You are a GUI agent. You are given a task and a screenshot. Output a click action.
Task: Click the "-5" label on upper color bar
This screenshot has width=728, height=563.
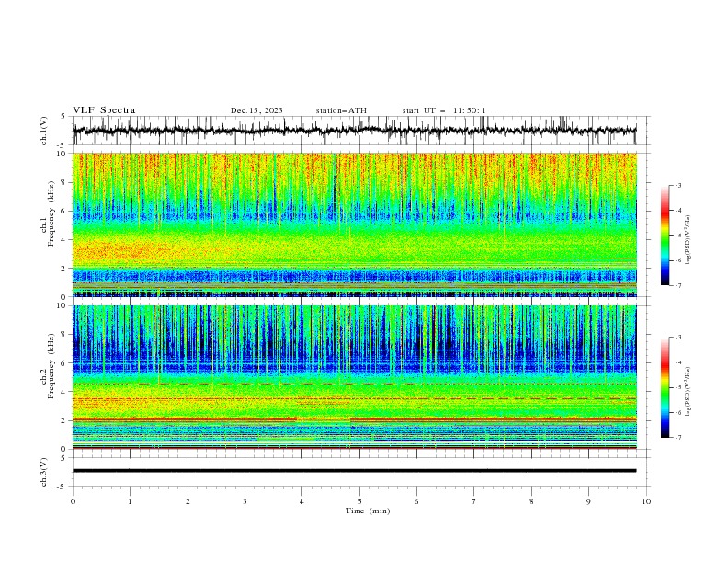677,236
